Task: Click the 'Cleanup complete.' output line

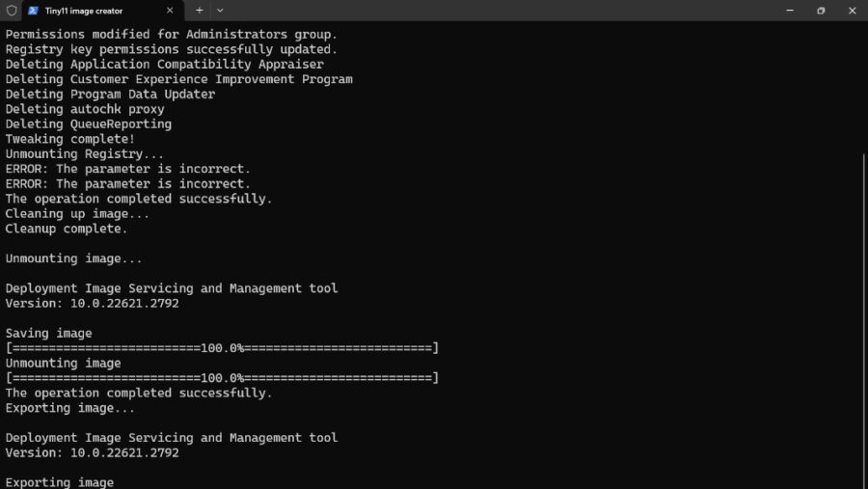Action: pos(67,229)
